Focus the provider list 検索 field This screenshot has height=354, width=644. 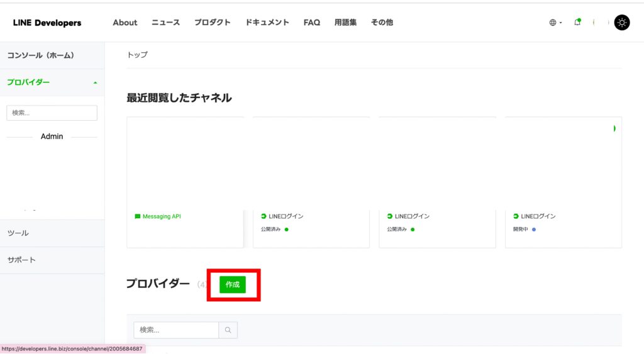[x=176, y=329]
